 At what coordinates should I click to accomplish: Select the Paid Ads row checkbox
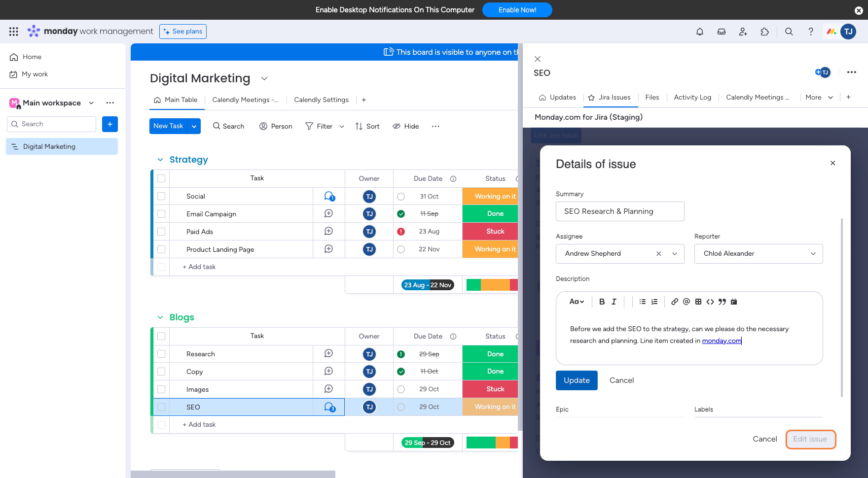161,232
